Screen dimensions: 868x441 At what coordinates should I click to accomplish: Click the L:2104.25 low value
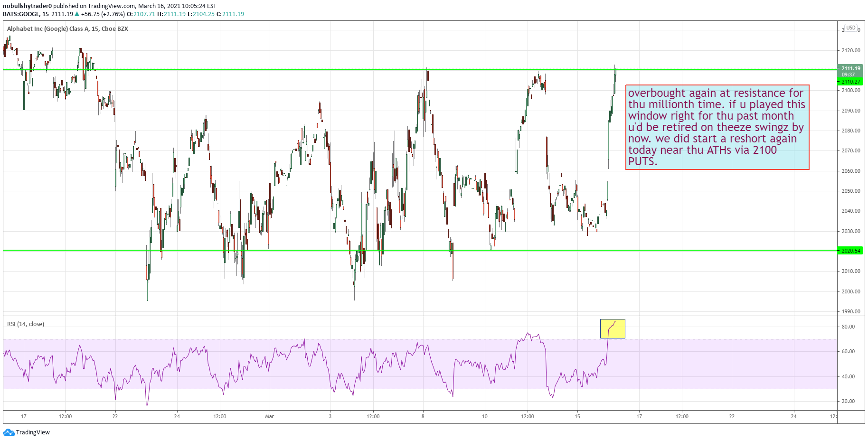point(201,14)
